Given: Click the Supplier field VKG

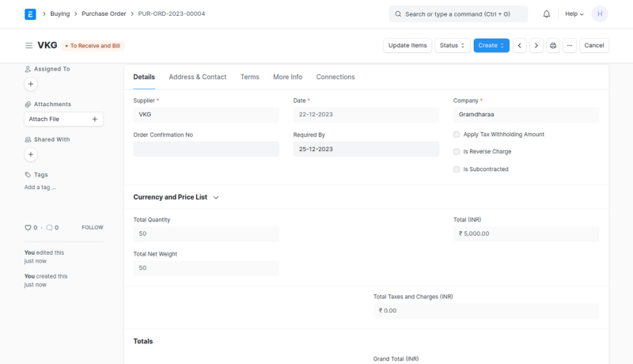Looking at the screenshot, I should coord(207,115).
